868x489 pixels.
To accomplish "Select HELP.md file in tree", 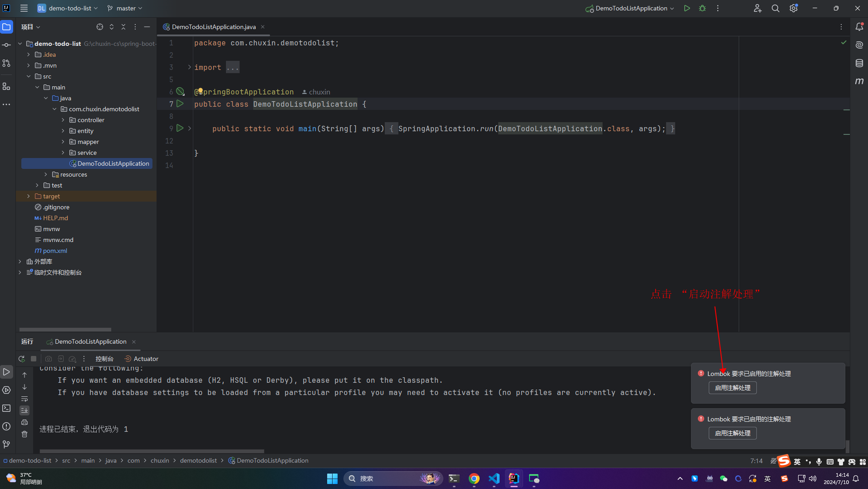I will click(x=55, y=218).
